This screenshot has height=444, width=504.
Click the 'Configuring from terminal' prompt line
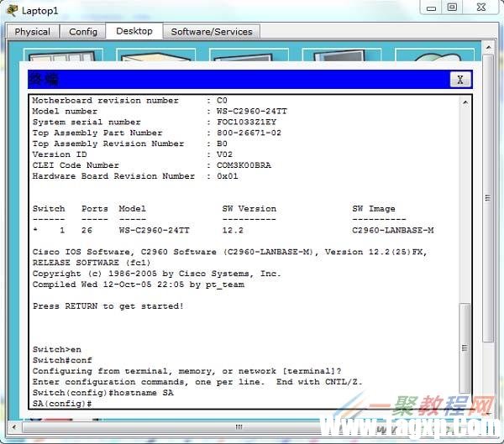186,371
